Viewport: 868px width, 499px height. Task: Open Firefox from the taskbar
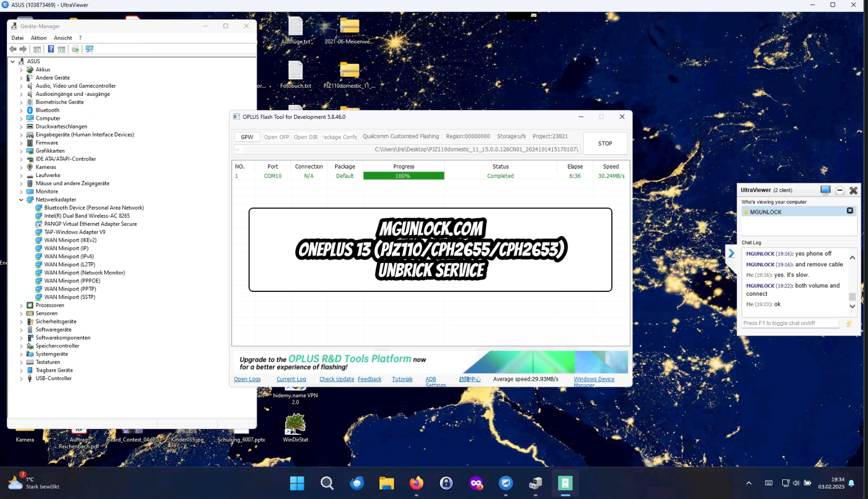click(x=416, y=483)
